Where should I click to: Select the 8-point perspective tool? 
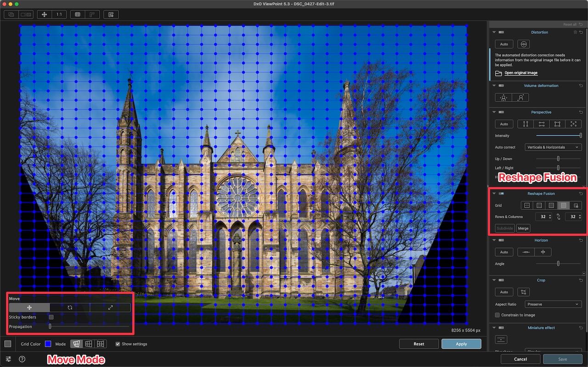point(573,124)
